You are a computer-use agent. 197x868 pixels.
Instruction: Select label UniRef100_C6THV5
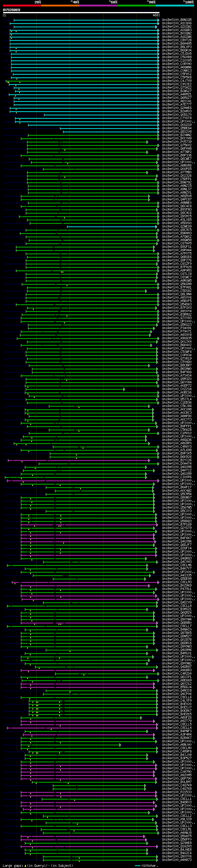click(x=177, y=243)
